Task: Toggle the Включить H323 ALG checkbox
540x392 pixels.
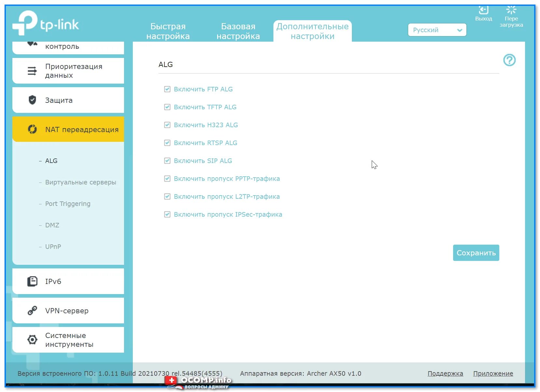Action: [x=167, y=125]
